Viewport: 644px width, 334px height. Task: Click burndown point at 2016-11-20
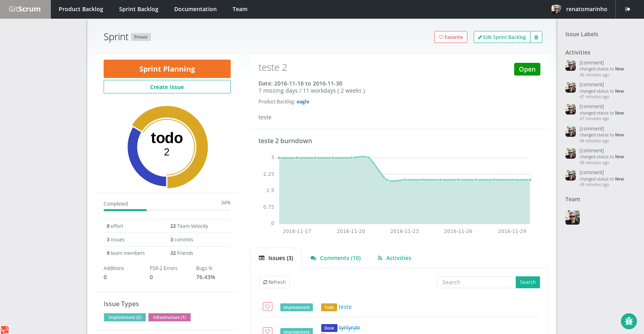click(351, 158)
